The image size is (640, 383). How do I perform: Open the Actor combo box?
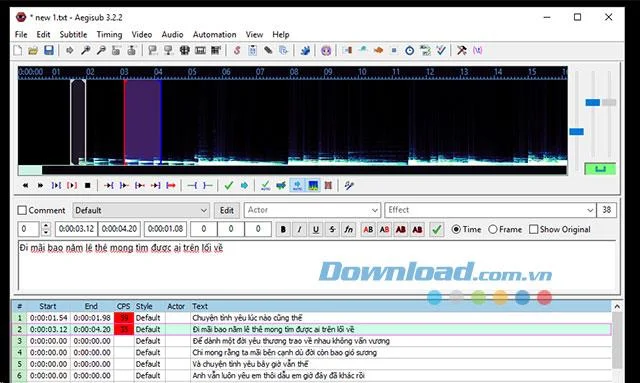click(312, 210)
